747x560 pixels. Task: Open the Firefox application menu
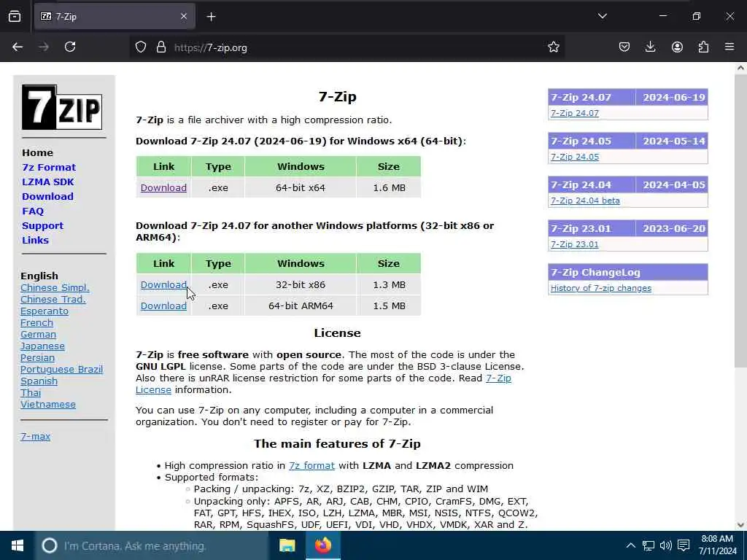tap(729, 47)
